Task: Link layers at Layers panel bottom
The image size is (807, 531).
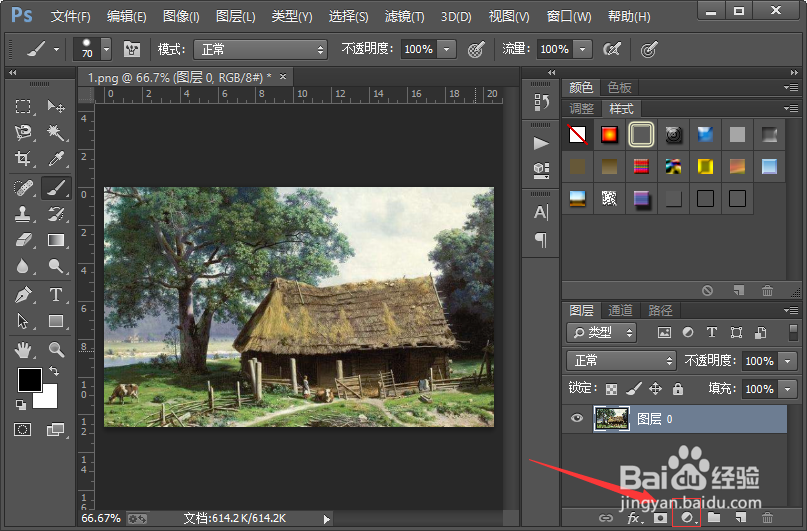Action: pyautogui.click(x=607, y=518)
